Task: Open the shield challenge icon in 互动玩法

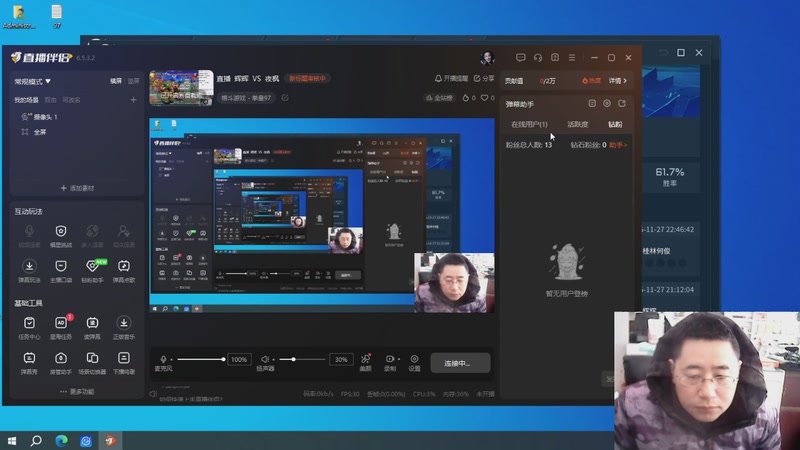Action: coord(61,236)
